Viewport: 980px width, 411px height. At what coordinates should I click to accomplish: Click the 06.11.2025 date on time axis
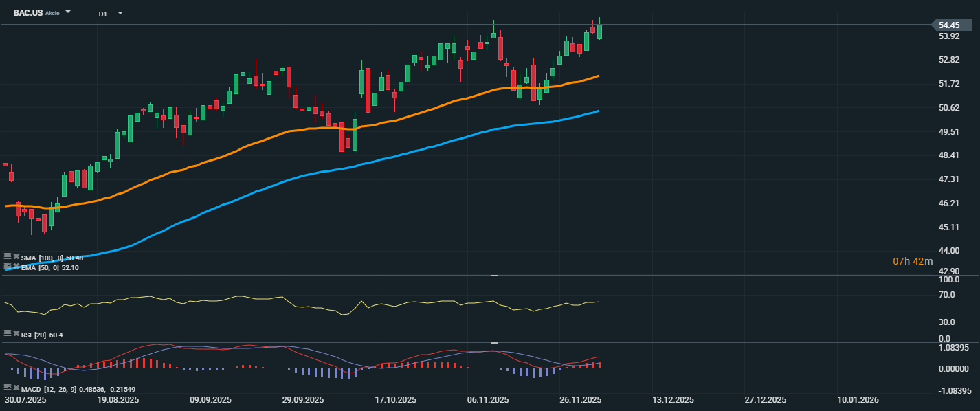tap(487, 399)
